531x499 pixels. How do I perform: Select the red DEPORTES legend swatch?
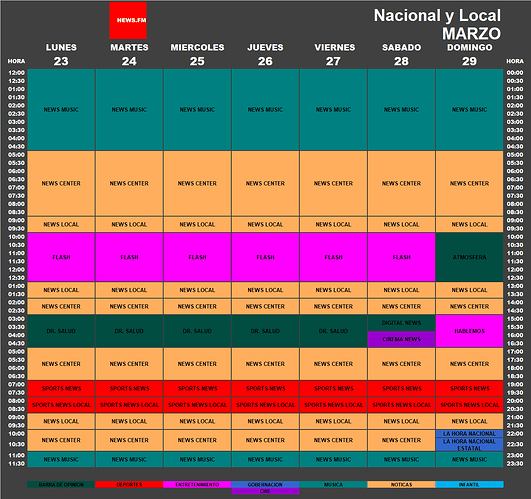[x=129, y=484]
